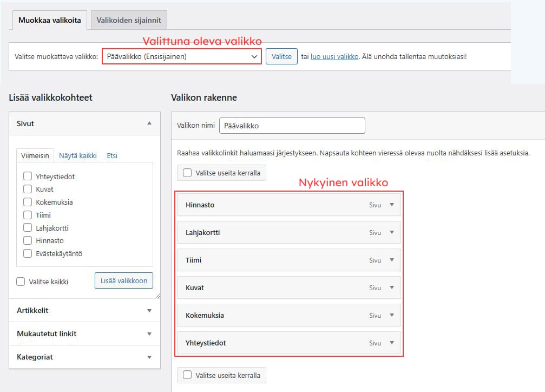Tick the Lahjakortti page checkbox
Screen dimensions: 545x392
(27, 228)
